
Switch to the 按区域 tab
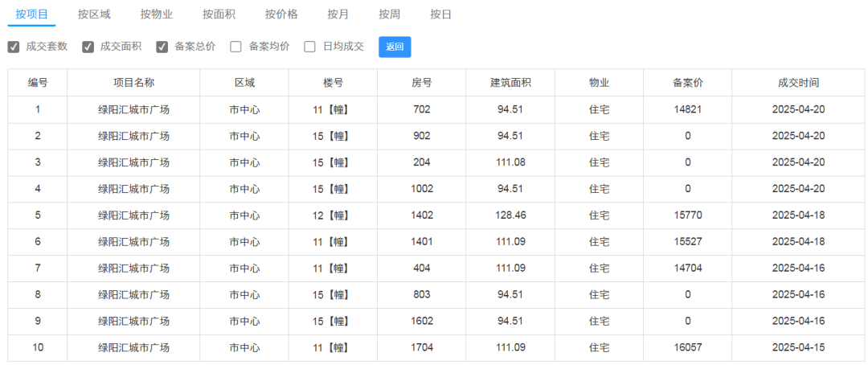pyautogui.click(x=94, y=14)
